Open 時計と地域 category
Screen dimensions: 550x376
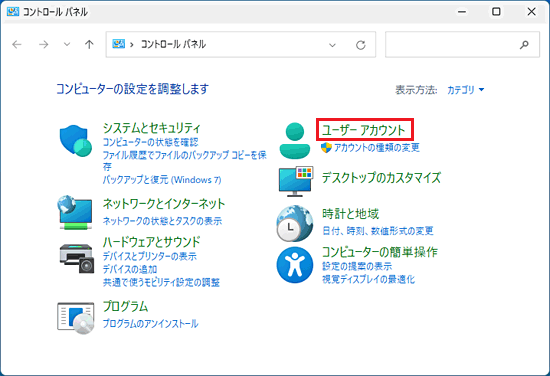[x=350, y=214]
